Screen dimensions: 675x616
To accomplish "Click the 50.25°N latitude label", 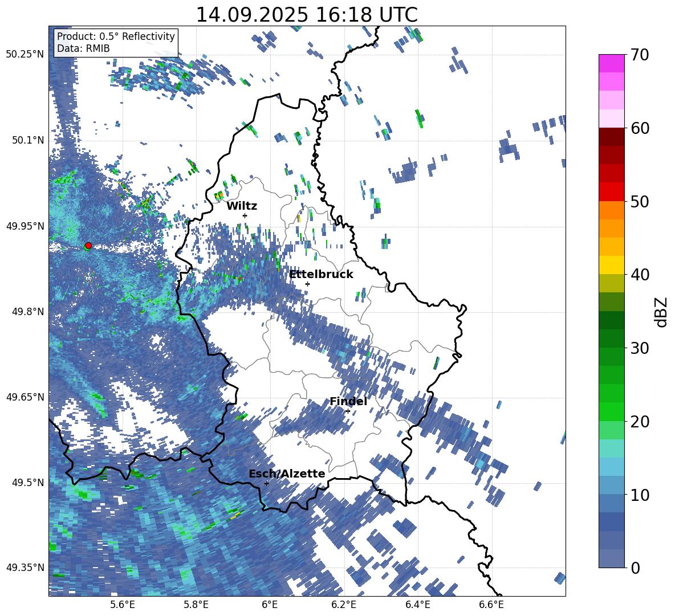I will point(26,55).
